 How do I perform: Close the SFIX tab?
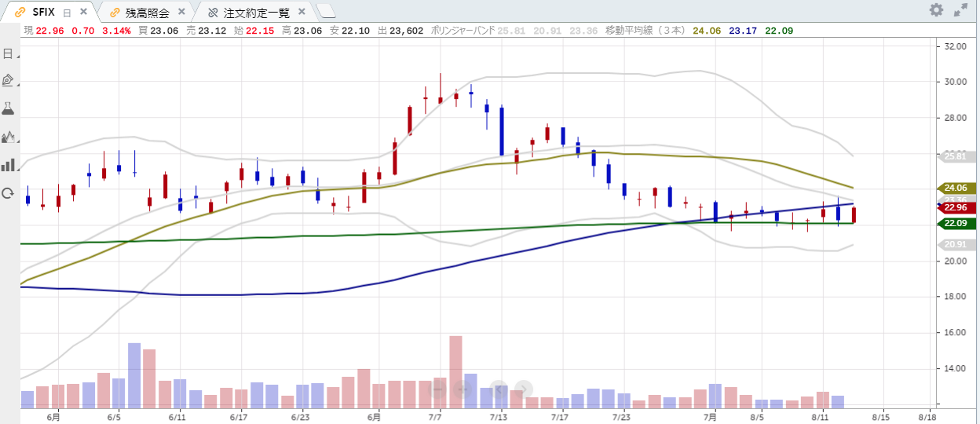pos(83,13)
